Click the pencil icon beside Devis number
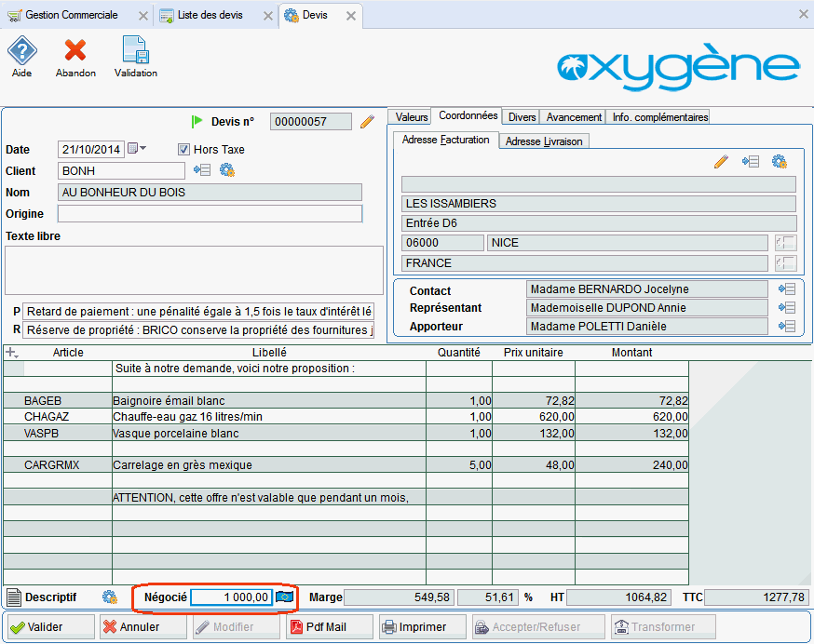The width and height of the screenshot is (814, 644). (367, 121)
